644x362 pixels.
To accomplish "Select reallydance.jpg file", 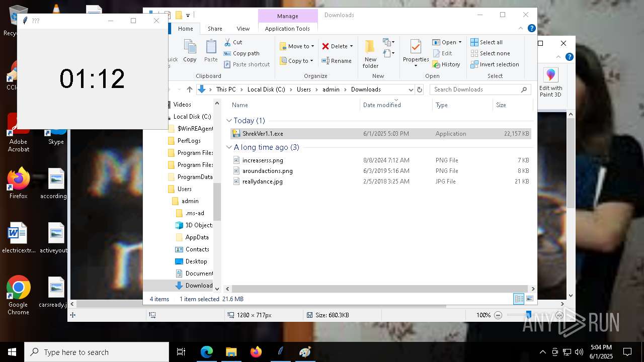I will [380, 182].
